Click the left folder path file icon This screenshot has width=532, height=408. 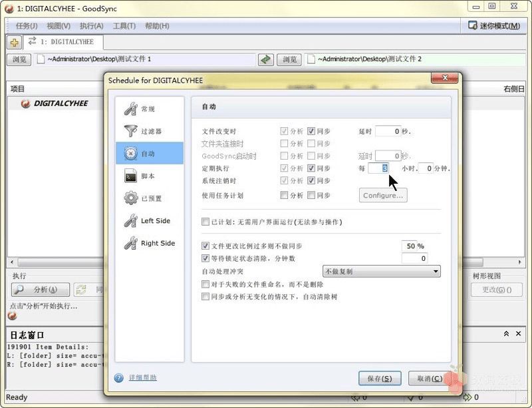[x=41, y=59]
